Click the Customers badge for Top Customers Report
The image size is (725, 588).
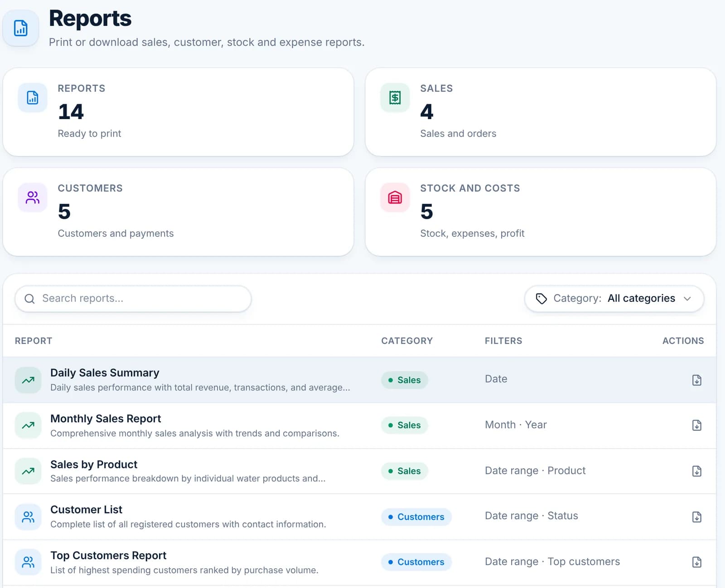(416, 562)
